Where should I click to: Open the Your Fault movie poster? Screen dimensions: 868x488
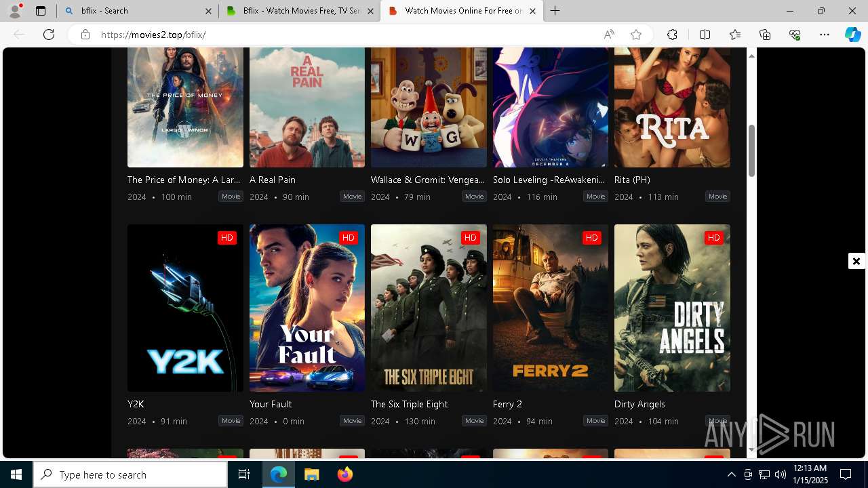pos(307,308)
